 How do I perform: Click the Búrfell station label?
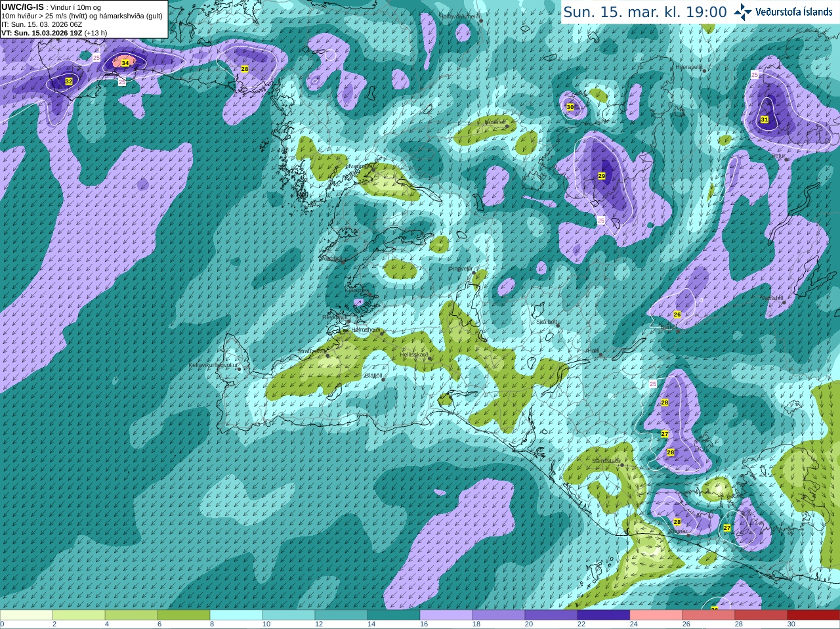click(668, 327)
